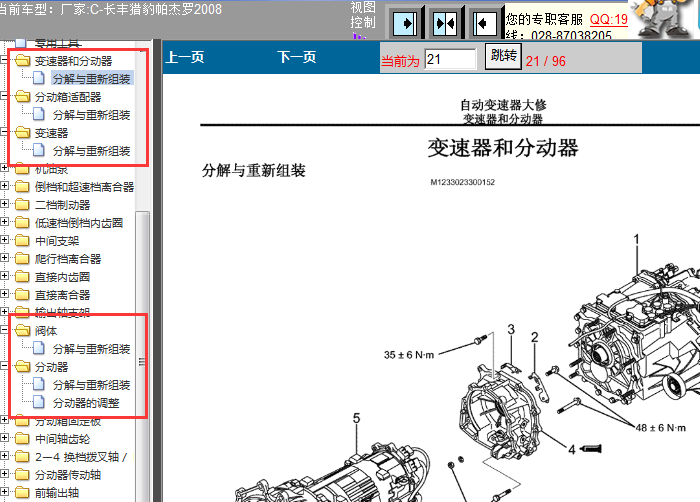The image size is (700, 502).
Task: Click the 二档制动器 folder icon
Action: pyautogui.click(x=22, y=204)
